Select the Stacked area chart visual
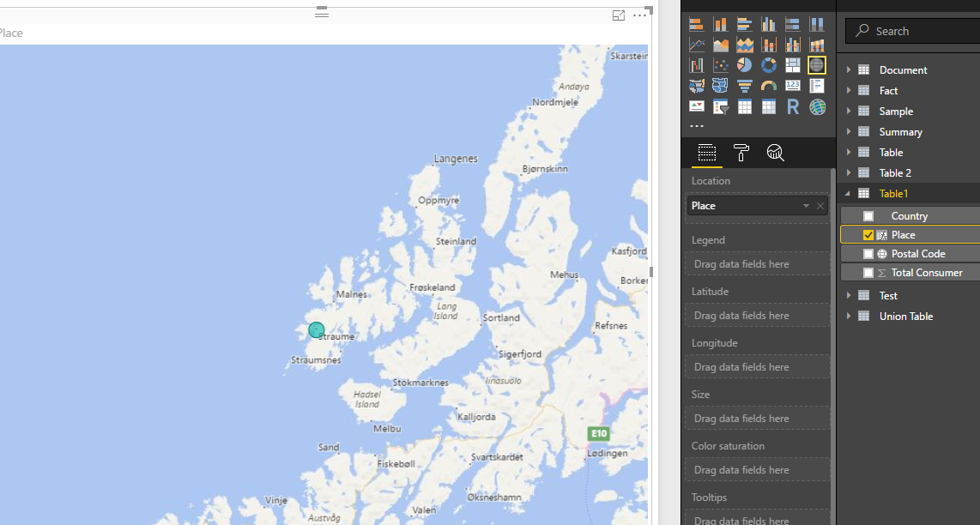Image resolution: width=980 pixels, height=525 pixels. click(744, 45)
